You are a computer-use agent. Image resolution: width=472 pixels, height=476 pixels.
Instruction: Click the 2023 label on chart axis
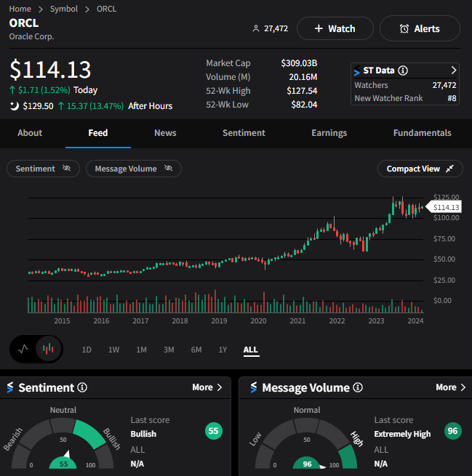pyautogui.click(x=376, y=321)
